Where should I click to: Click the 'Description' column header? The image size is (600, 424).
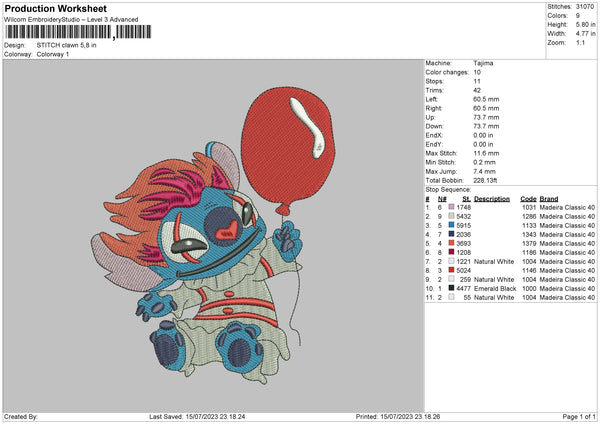(x=492, y=199)
